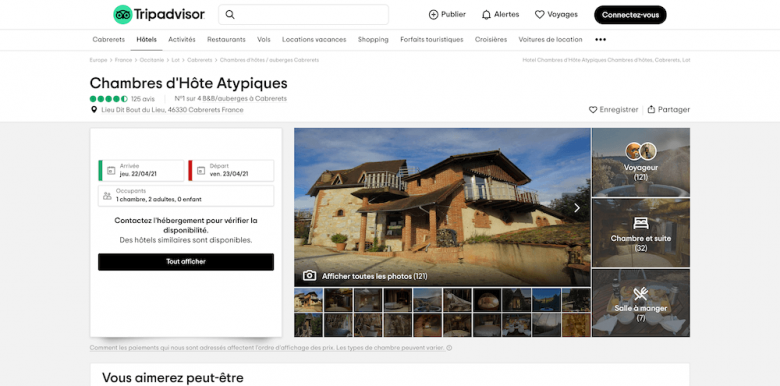780x386 pixels.
Task: Show next photo with right arrow
Action: click(577, 208)
